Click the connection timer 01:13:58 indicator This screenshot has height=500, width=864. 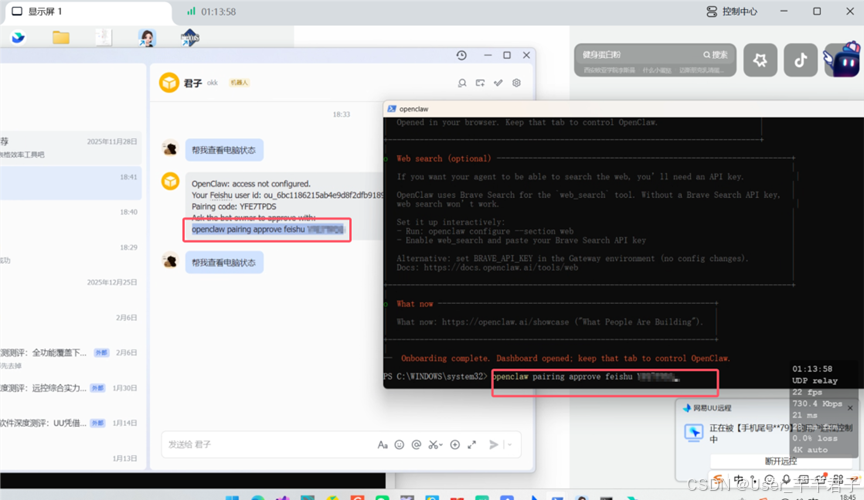click(212, 12)
